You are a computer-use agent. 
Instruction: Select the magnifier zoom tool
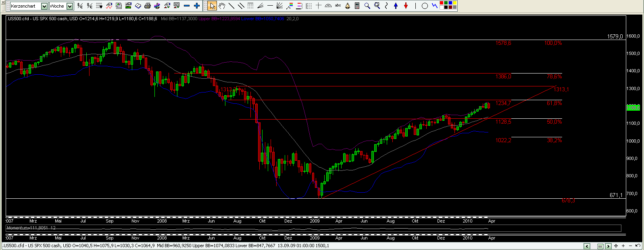click(x=367, y=6)
